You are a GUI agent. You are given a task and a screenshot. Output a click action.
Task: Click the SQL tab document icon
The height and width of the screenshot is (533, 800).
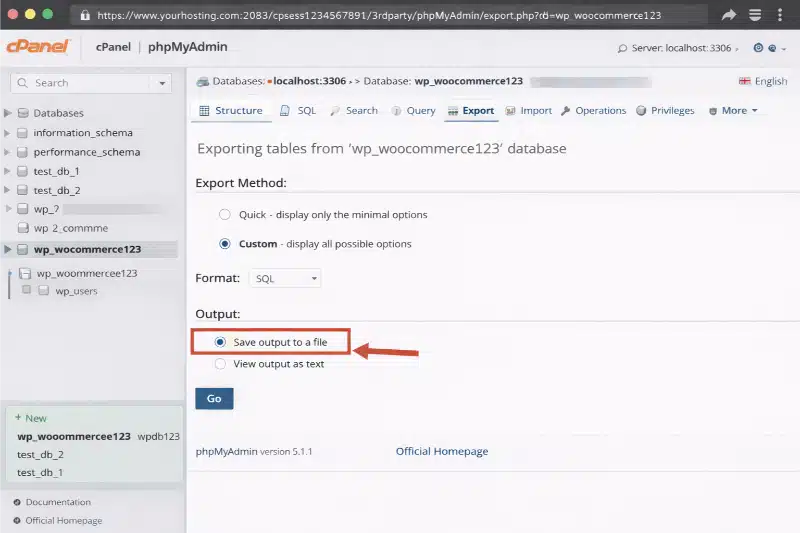tap(285, 111)
